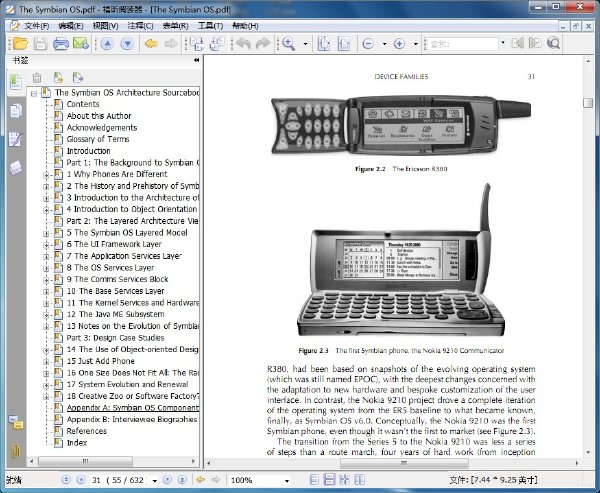
Task: Click the fit width icon
Action: 344,44
